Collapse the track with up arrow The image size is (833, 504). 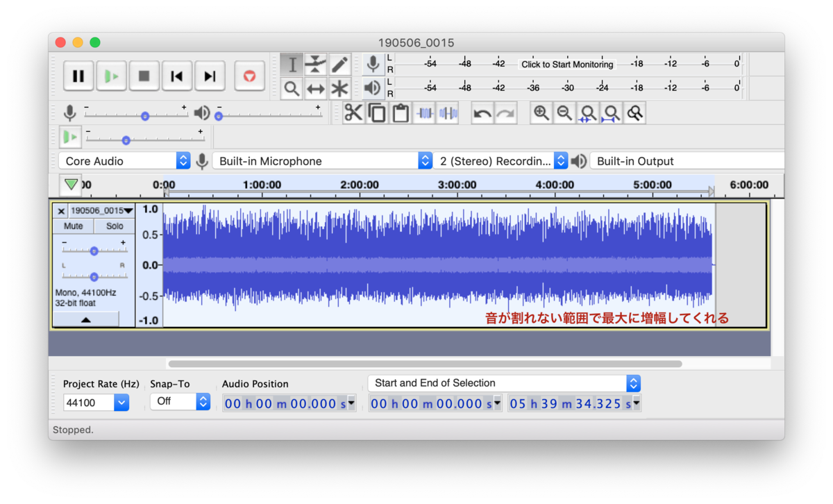[86, 319]
